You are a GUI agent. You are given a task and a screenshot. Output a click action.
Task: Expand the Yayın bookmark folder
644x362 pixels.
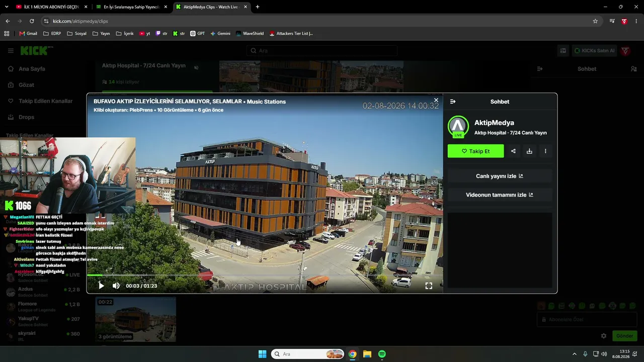[101, 34]
